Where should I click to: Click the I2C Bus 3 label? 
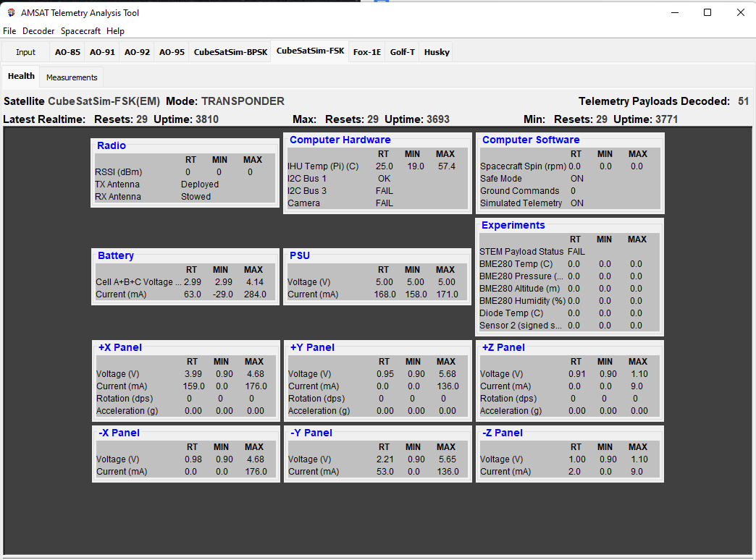tap(306, 191)
